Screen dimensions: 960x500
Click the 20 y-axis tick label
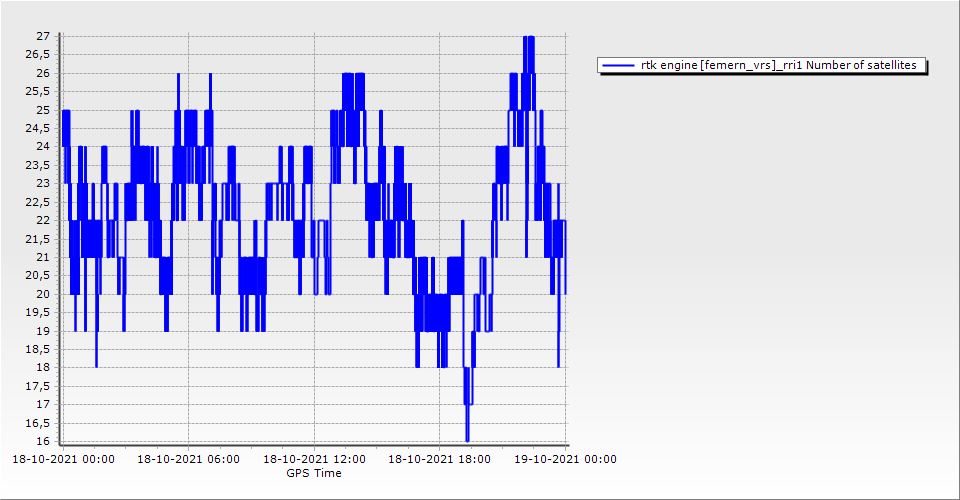click(42, 294)
